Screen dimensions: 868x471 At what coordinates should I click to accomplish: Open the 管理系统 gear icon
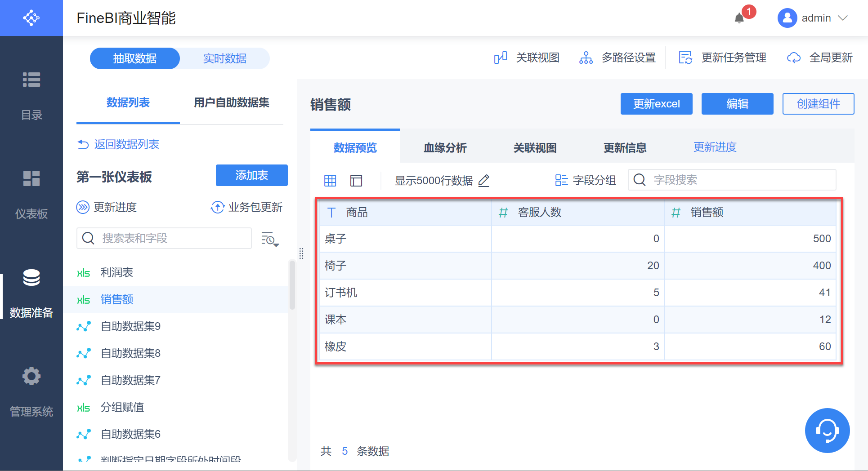(x=31, y=376)
